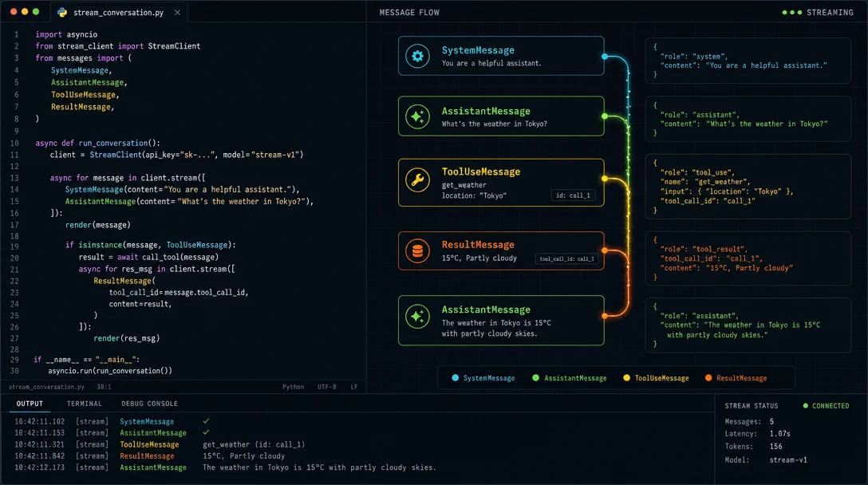Click the yellow ToolUseMessage legend dot
This screenshot has width=868, height=485.
(x=626, y=377)
